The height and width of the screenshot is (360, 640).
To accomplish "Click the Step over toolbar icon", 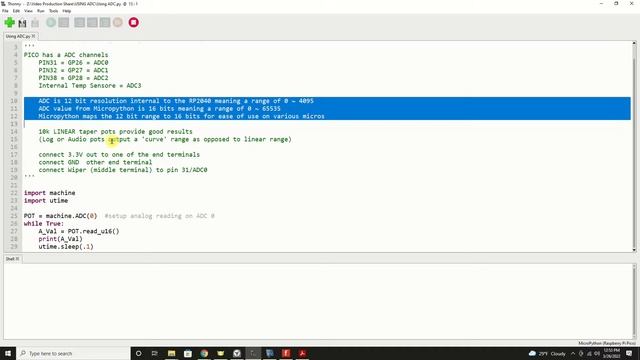I will coord(80,22).
